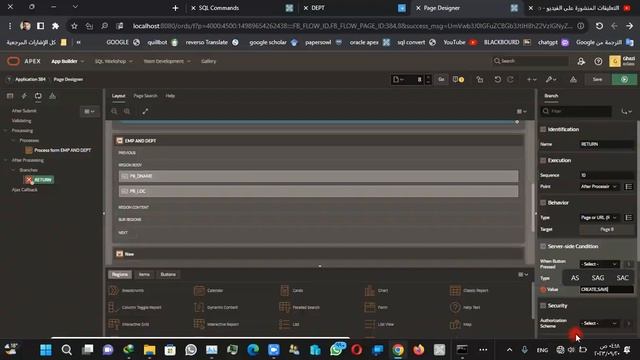Screen dimensions: 640x360
Task: Select the Breadcrumb region type
Action: point(127,291)
